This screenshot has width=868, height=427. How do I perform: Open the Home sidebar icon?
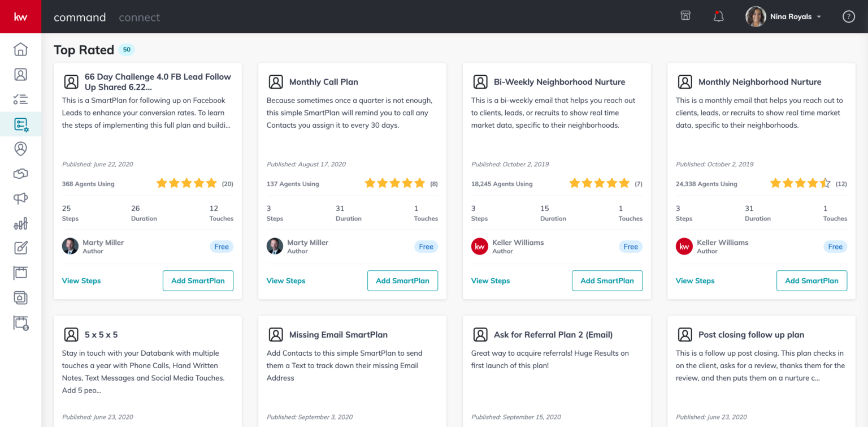(20, 49)
